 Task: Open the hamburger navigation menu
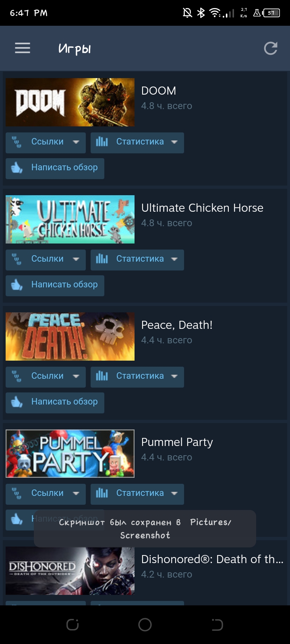23,48
